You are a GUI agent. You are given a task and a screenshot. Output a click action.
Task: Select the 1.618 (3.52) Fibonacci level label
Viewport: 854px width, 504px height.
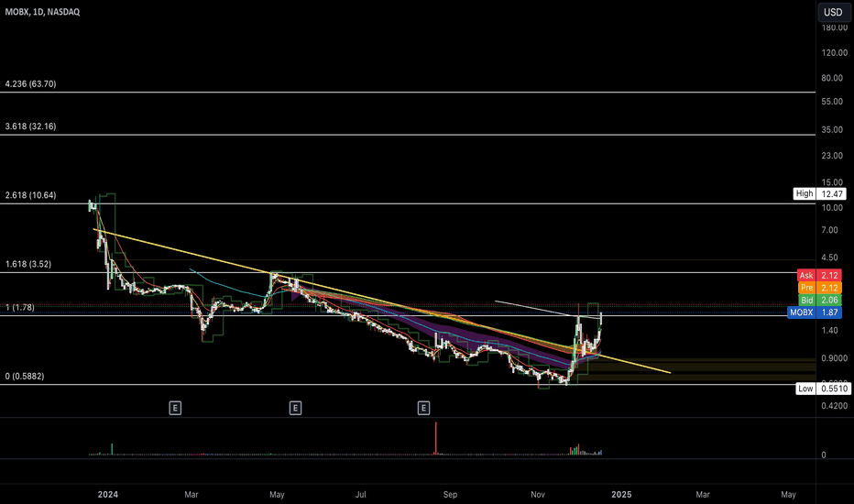[x=28, y=265]
